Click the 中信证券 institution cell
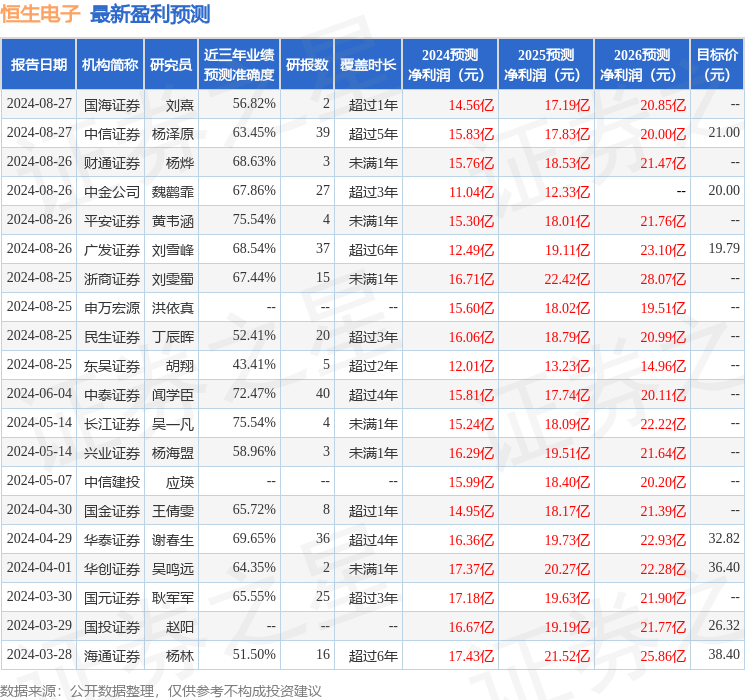 112,134
